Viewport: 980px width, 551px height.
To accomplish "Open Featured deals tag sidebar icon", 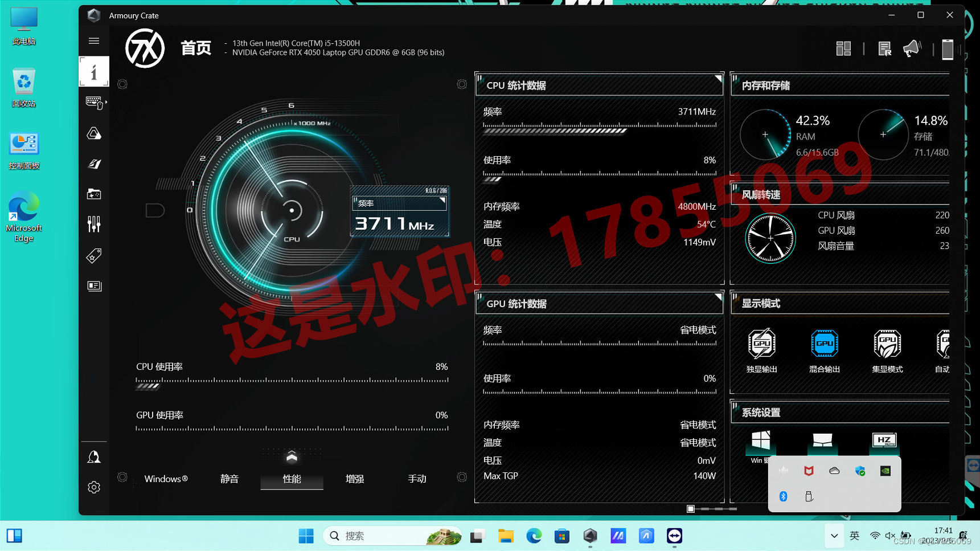I will click(94, 255).
